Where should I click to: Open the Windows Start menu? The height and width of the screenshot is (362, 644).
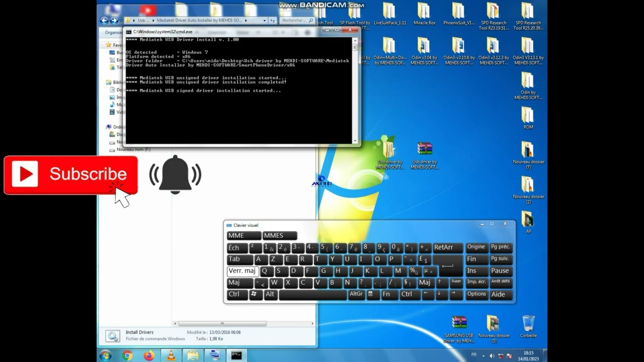tap(106, 355)
